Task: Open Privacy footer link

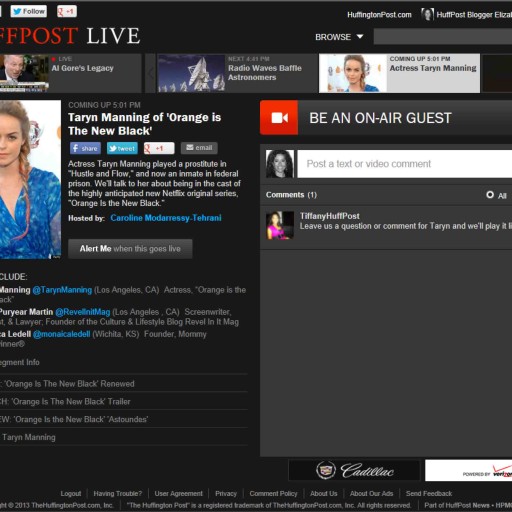Action: point(226,493)
